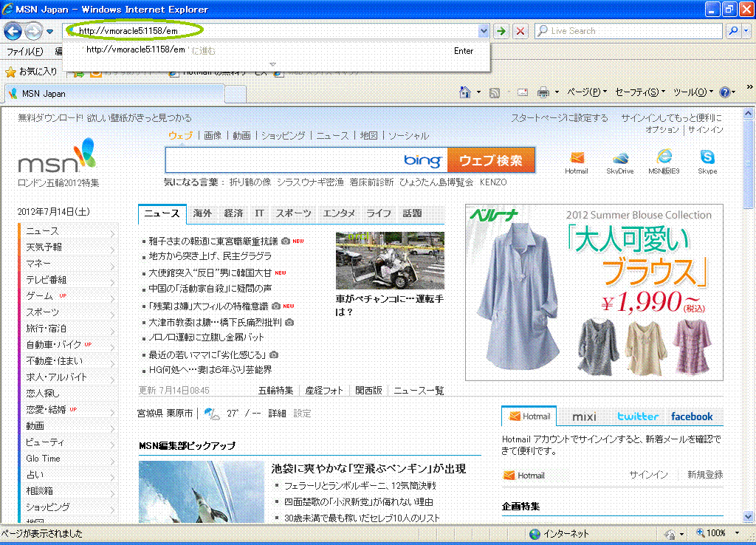Click the Print icon in the command bar

click(x=543, y=92)
